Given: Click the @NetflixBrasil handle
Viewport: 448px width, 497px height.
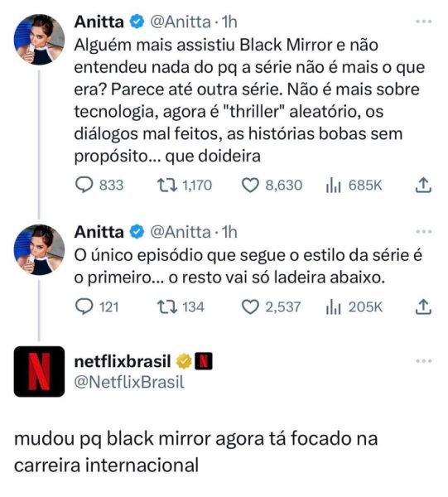Looking at the screenshot, I should point(129,382).
